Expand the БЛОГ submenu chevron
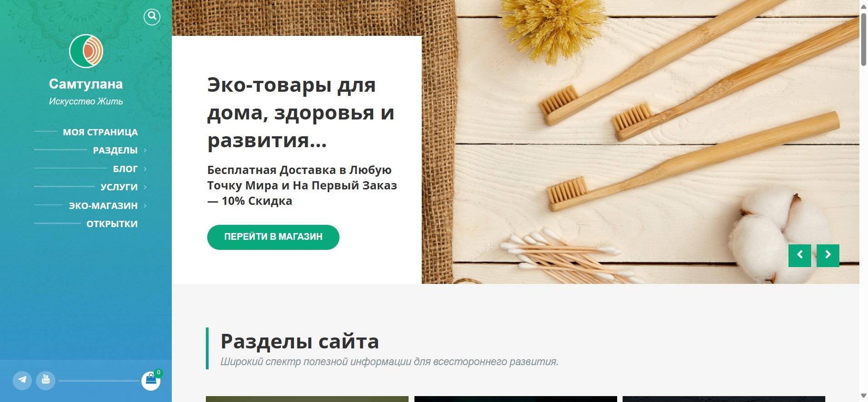 [x=145, y=169]
